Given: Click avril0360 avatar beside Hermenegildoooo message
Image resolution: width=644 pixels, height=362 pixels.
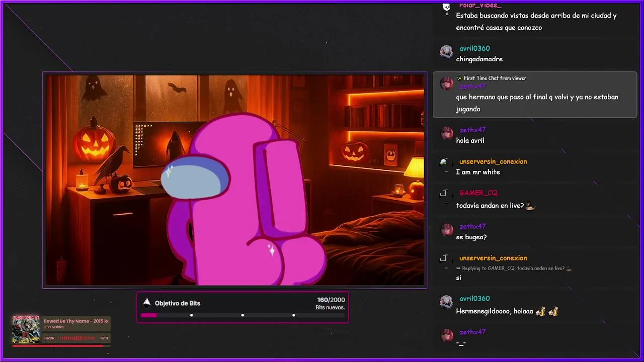Looking at the screenshot, I should (x=446, y=302).
